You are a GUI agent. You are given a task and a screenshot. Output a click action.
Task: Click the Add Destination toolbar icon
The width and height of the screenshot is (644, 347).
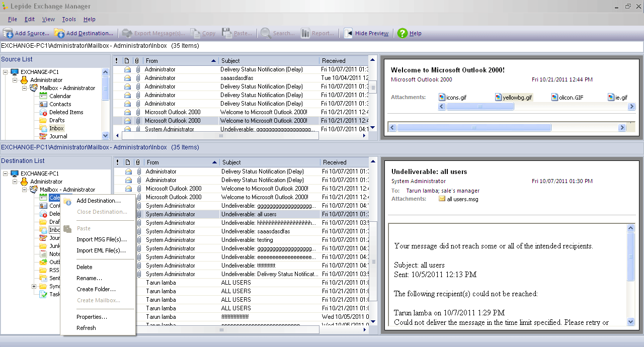[x=59, y=33]
